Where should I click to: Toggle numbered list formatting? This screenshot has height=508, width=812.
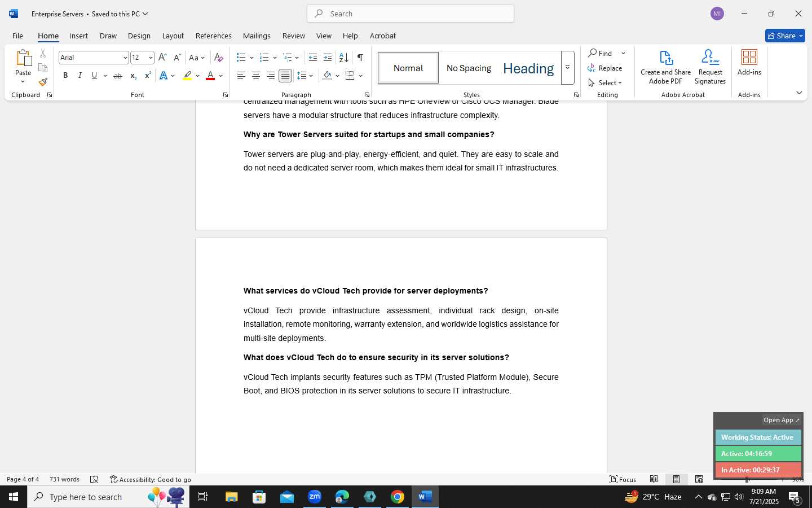point(264,58)
